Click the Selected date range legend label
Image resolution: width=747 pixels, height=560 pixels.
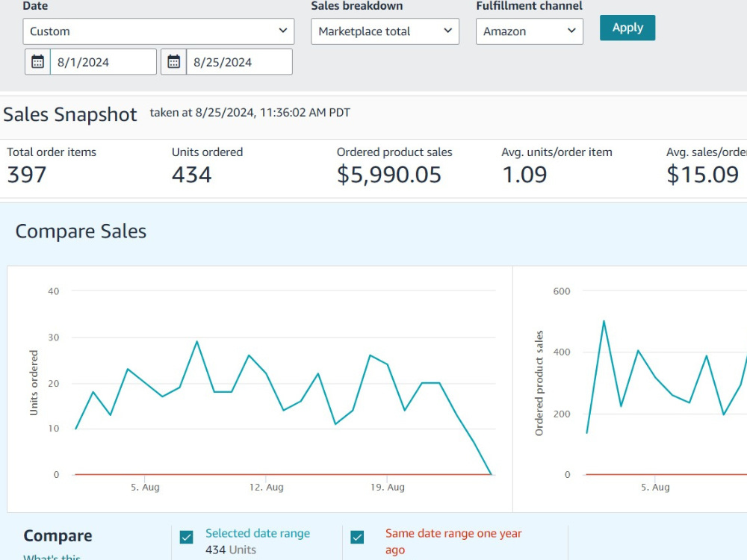click(258, 533)
